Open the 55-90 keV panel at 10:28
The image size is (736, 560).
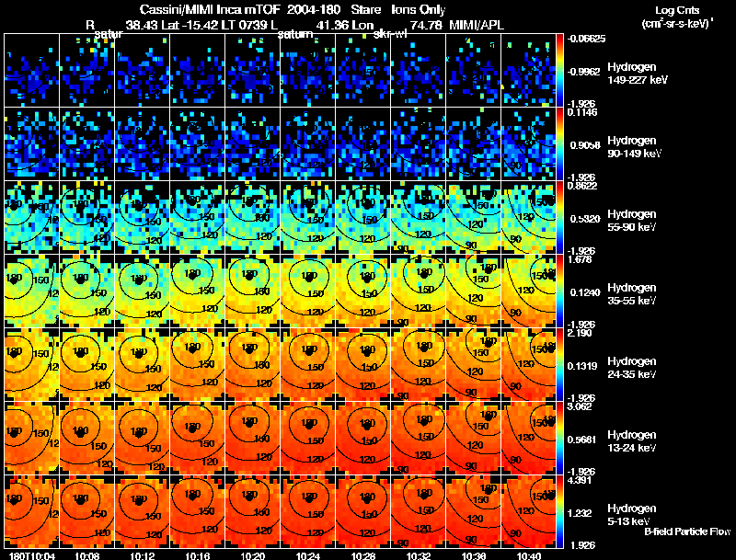362,217
